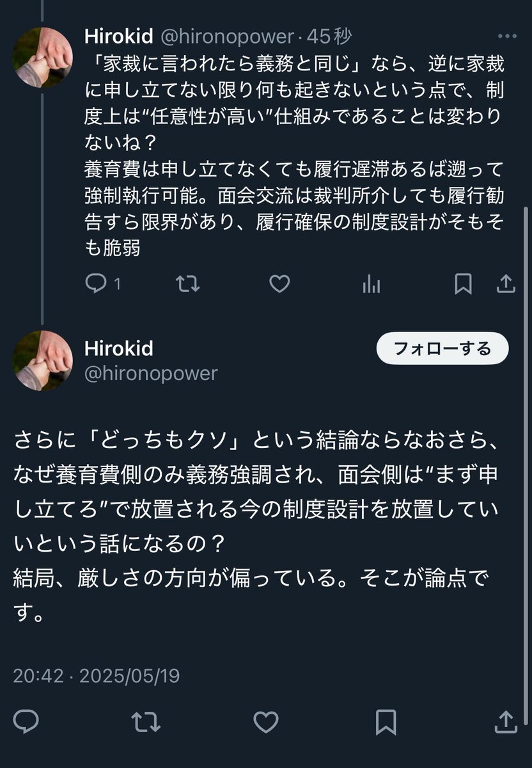The height and width of the screenshot is (768, 532).
Task: Like the main tweet
Action: click(x=265, y=722)
